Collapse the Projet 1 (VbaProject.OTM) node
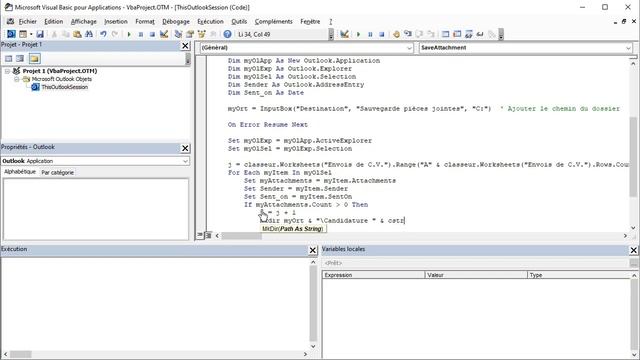The width and height of the screenshot is (640, 360). tap(7, 71)
